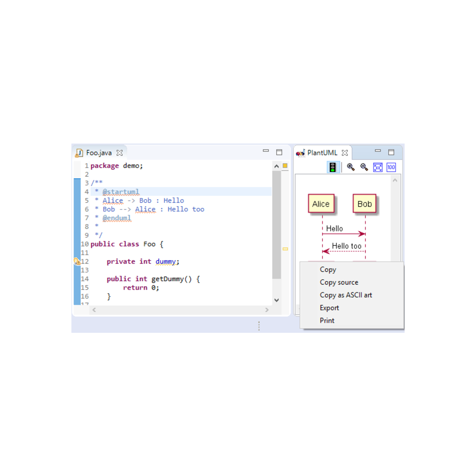Close the PlantUML view tab
476x476 pixels.
pyautogui.click(x=345, y=153)
